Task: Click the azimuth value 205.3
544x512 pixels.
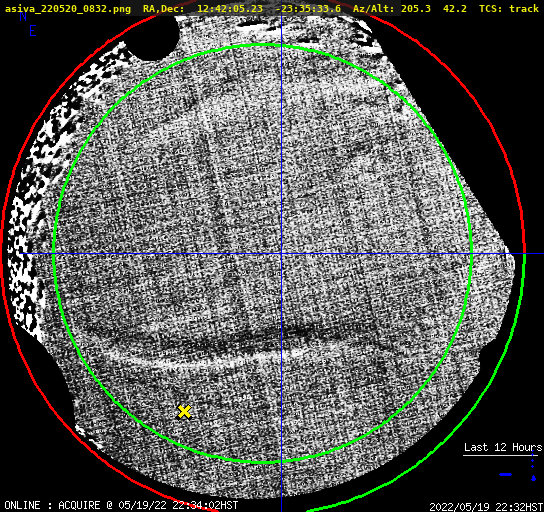Action: 416,8
